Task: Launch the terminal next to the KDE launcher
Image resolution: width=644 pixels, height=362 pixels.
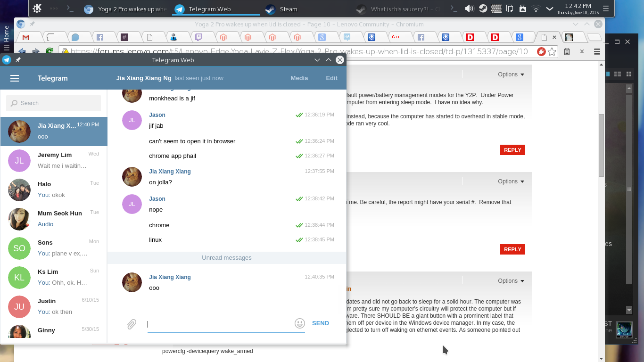Action: 70,8
